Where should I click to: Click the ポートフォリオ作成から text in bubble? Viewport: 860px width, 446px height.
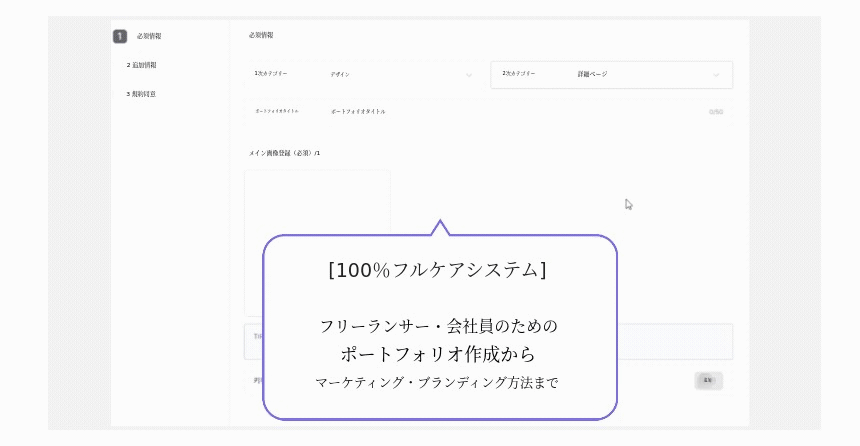[x=439, y=354]
